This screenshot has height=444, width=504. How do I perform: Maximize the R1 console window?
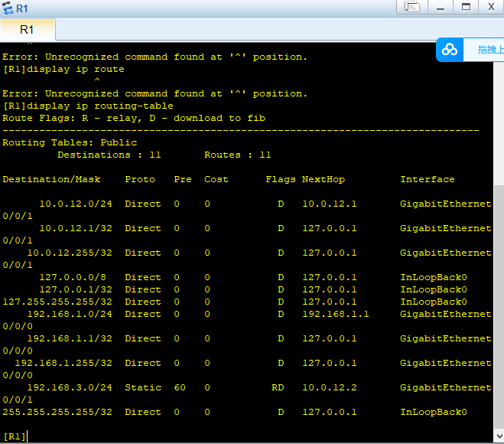tap(464, 7)
